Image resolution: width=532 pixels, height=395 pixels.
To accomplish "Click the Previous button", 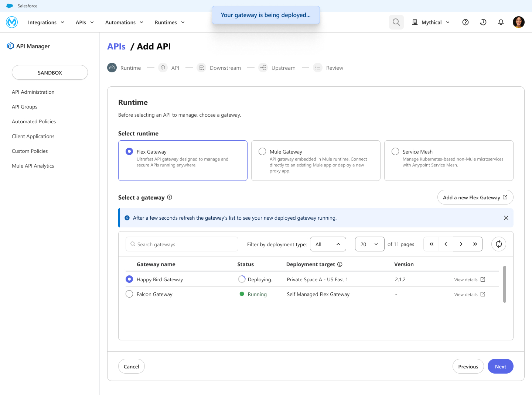I will [468, 366].
